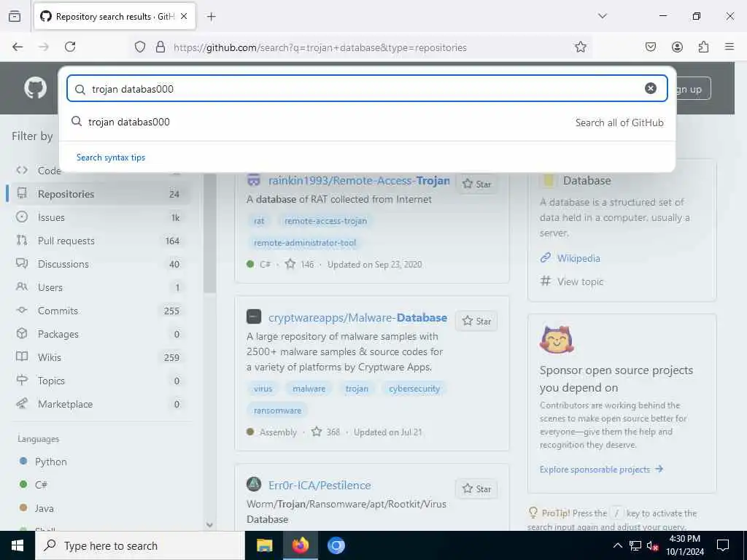Screen dimensions: 747x560
Task: Close the Repository search results tab
Action: [184, 17]
